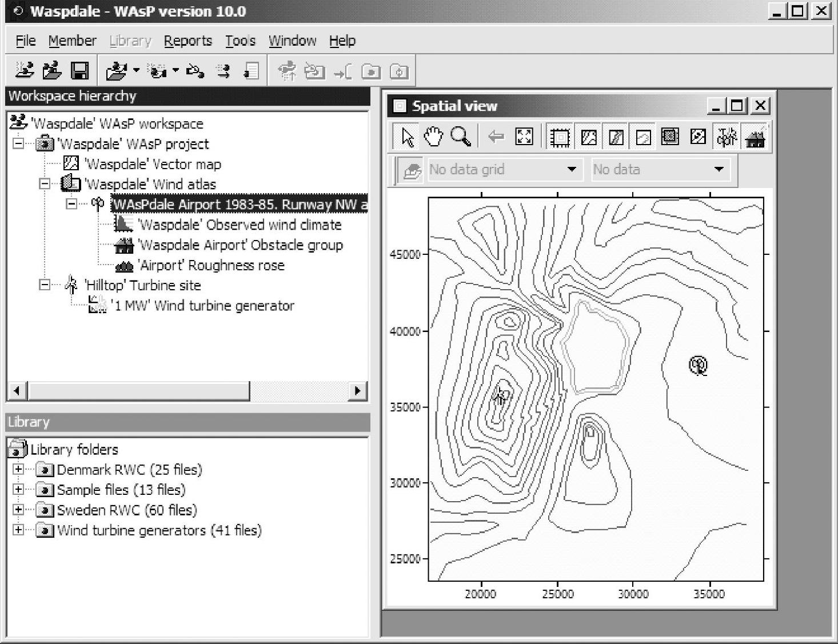The image size is (838, 644).
Task: Click the turbine site marker on the map
Action: click(x=500, y=395)
